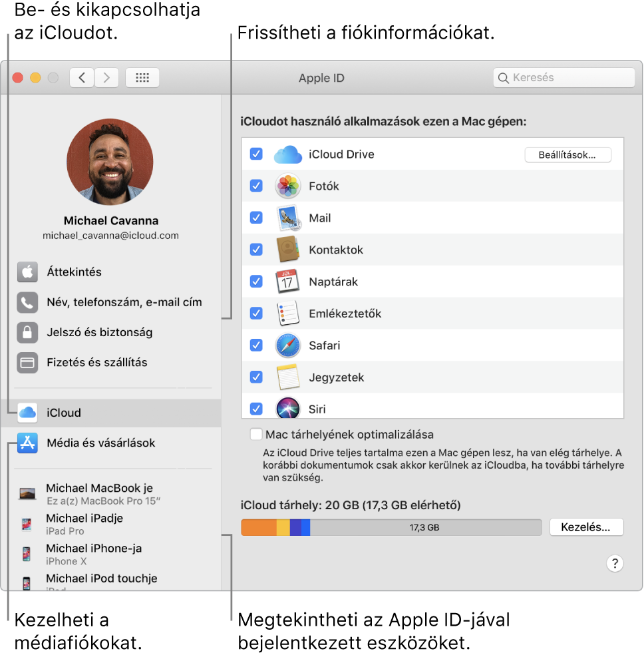
Task: Click Michael Cavanna's profile photo
Action: coord(110,162)
